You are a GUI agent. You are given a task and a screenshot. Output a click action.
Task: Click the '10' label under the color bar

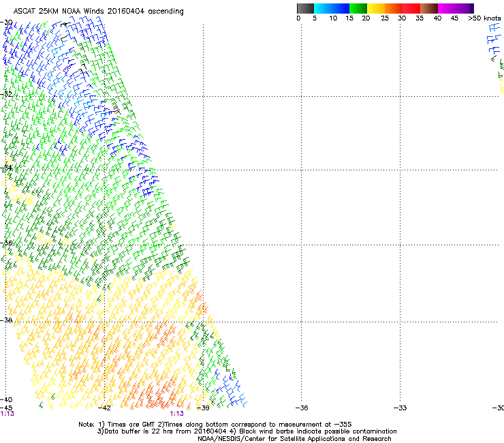tap(333, 18)
